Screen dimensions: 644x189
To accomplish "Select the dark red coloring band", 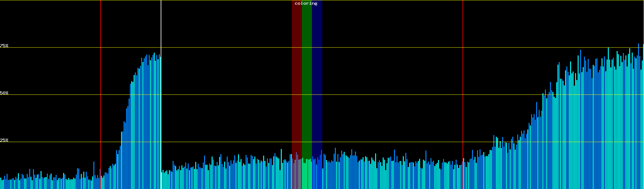I will click(x=297, y=79).
